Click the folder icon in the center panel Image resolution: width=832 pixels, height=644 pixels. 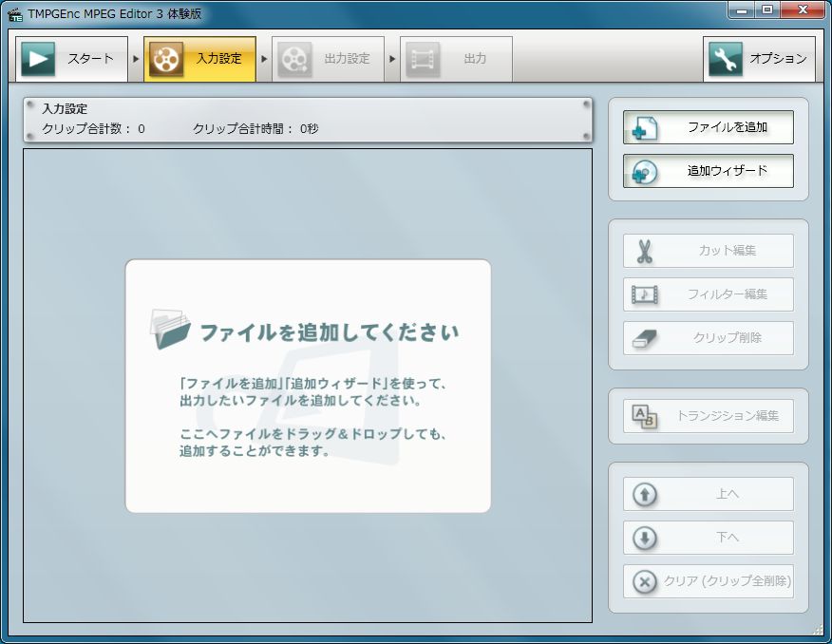pyautogui.click(x=170, y=330)
